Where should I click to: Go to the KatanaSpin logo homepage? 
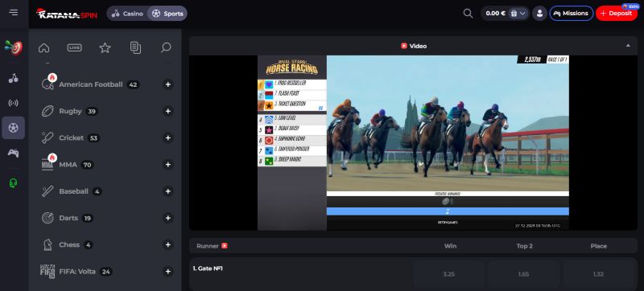coord(67,14)
